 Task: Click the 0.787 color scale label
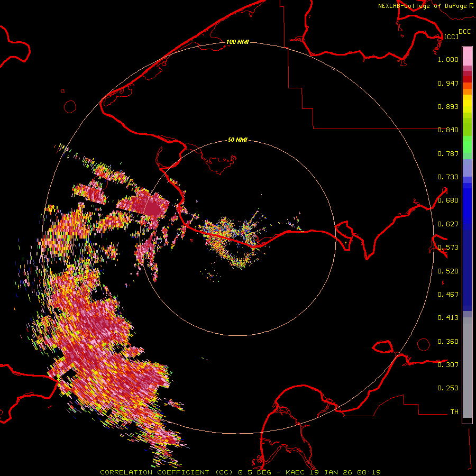click(x=448, y=153)
